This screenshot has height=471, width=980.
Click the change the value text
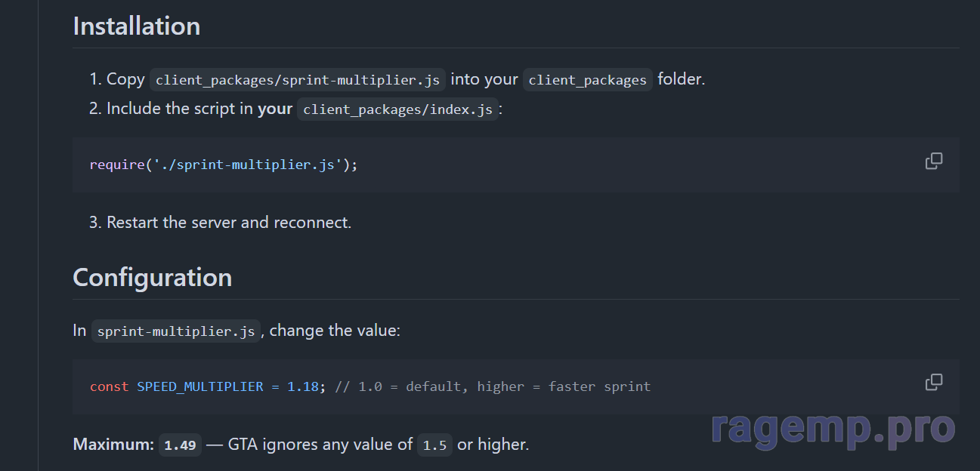point(335,331)
